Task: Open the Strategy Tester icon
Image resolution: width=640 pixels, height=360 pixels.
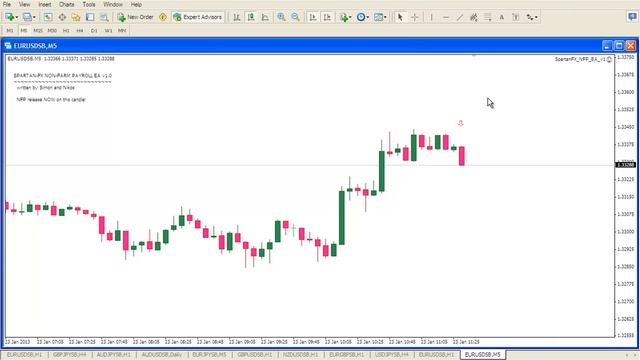Action: coord(104,17)
